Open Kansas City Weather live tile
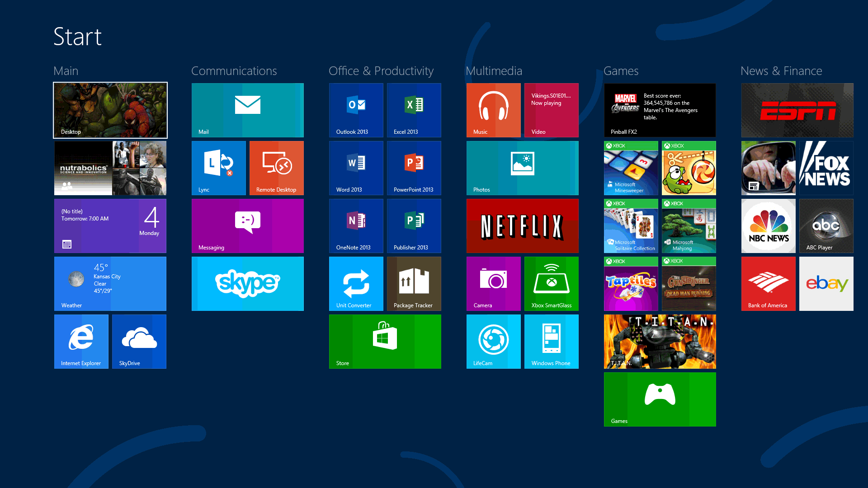This screenshot has width=868, height=488. click(110, 283)
